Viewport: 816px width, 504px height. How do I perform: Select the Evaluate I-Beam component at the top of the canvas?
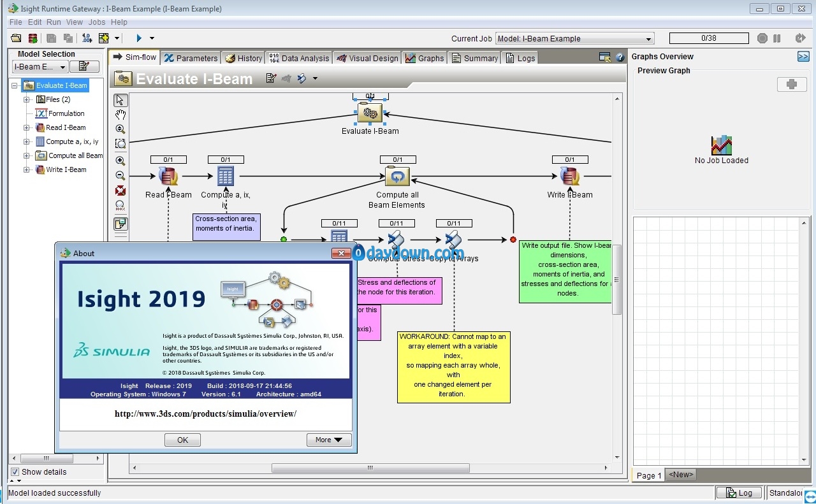[370, 113]
